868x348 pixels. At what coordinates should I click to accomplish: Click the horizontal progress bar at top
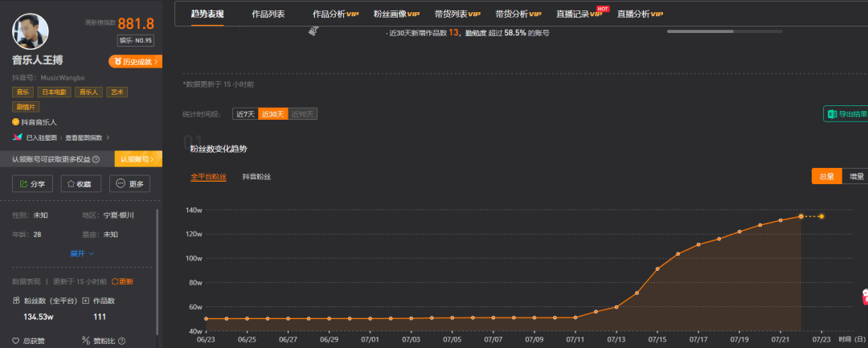pyautogui.click(x=725, y=31)
